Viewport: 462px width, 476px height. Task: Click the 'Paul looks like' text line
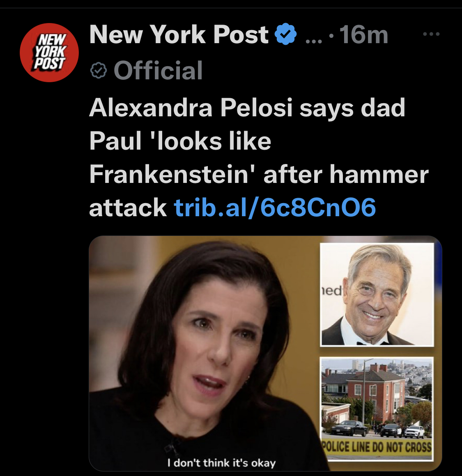(x=180, y=141)
